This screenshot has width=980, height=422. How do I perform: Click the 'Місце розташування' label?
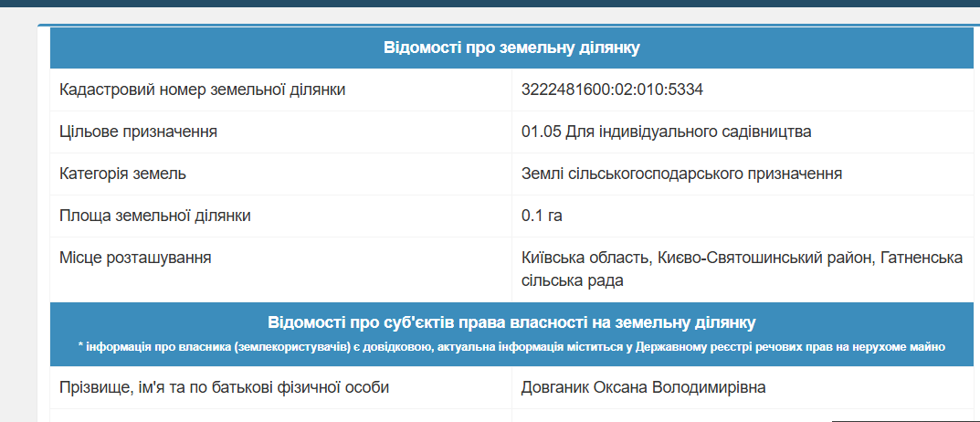135,258
